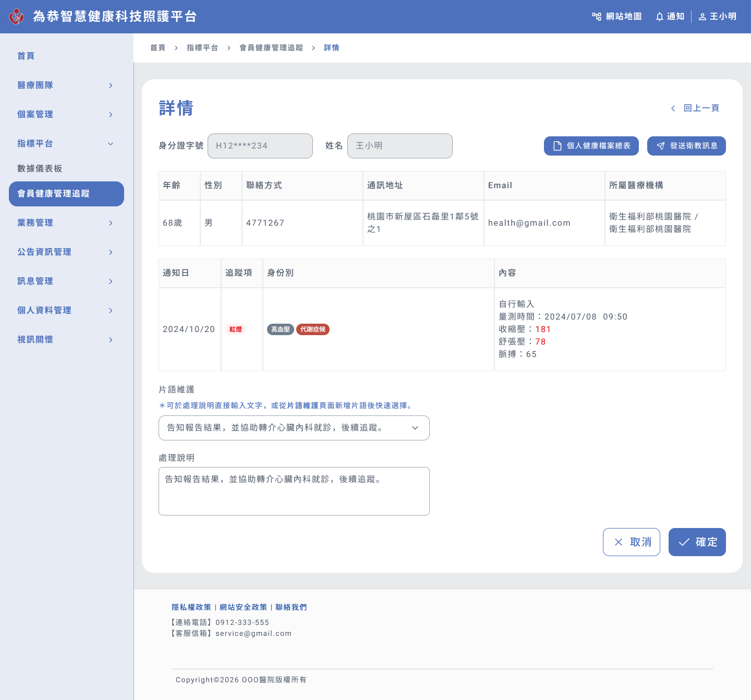Open notifications bell (通知)
Viewport: 751px width, 700px height.
(x=670, y=17)
